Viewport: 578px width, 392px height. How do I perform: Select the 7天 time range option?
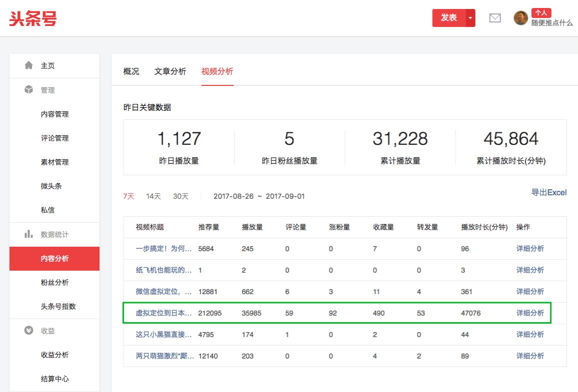tap(129, 197)
